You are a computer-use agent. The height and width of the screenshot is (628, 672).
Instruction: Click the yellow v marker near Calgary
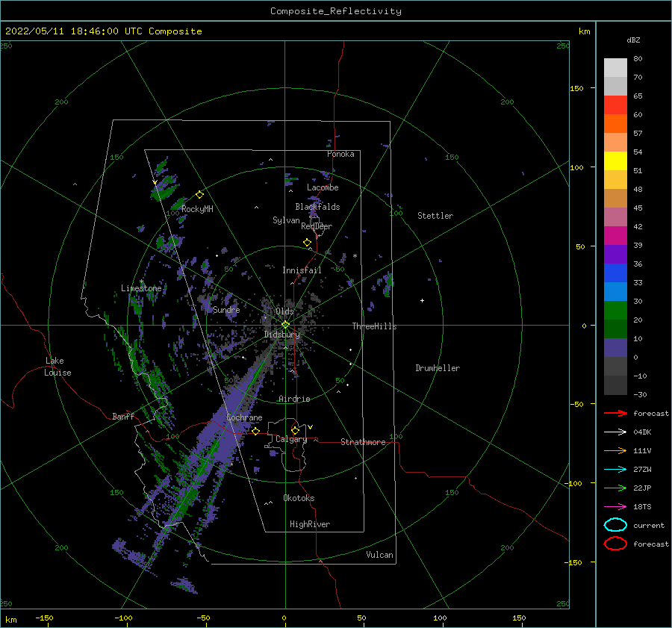tap(310, 427)
